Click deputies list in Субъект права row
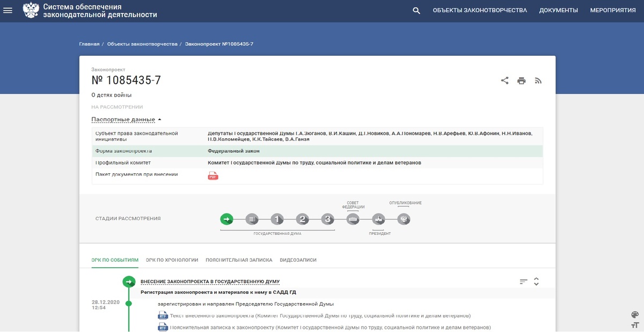Screen dimensions: 644x332 point(370,136)
